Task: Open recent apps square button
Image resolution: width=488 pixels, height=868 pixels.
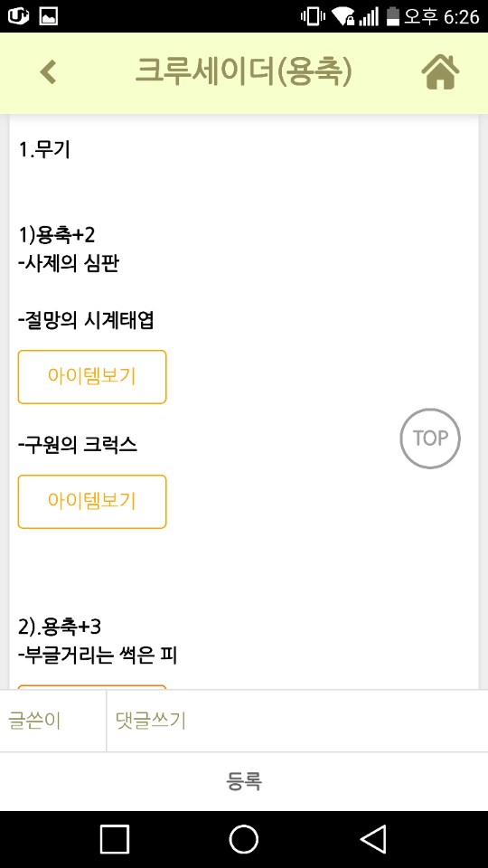Action: (x=115, y=839)
